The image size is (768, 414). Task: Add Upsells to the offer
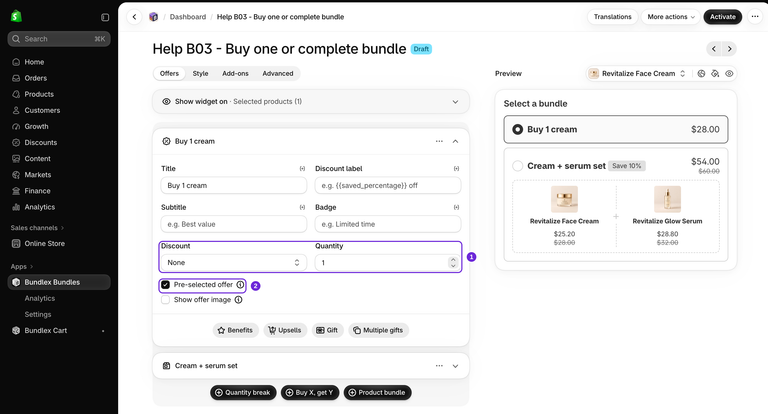coord(286,330)
